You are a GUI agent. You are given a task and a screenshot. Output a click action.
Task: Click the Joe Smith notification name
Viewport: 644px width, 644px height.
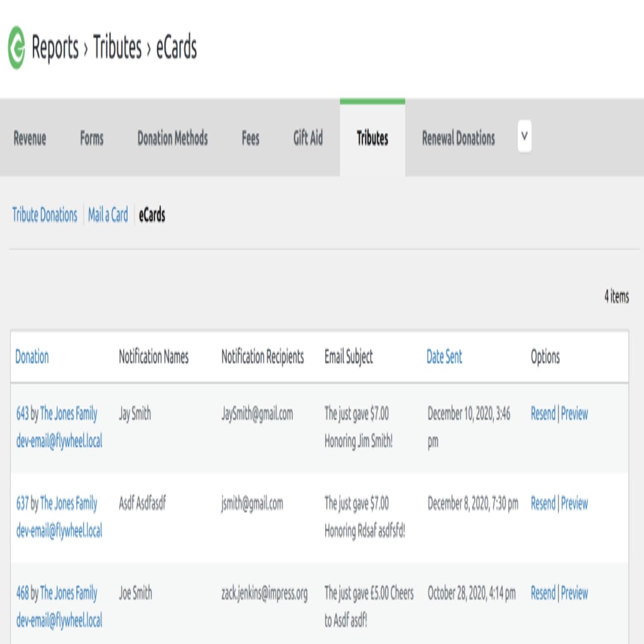coord(135,593)
